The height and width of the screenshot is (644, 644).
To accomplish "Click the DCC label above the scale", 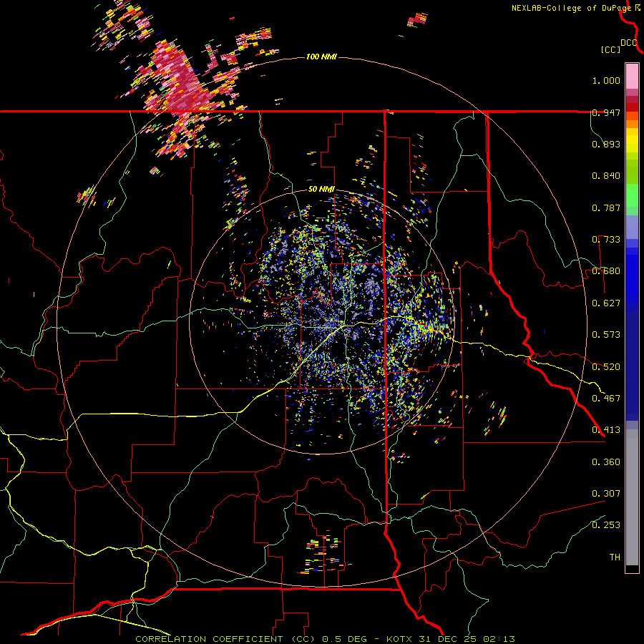I will point(629,43).
